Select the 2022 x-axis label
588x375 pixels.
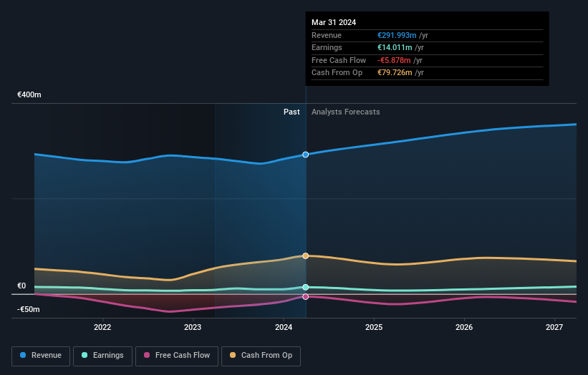coord(102,328)
